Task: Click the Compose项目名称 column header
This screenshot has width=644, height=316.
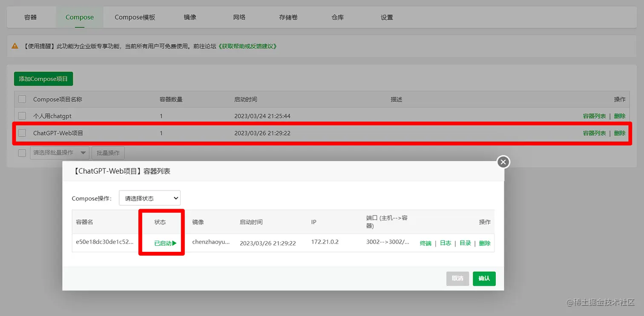Action: click(x=57, y=99)
